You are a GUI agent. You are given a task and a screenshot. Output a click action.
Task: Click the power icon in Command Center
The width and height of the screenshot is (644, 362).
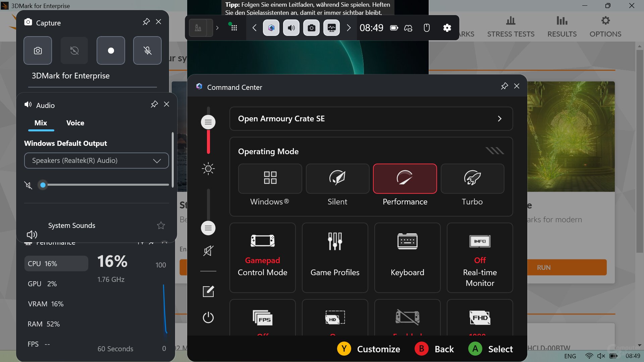pyautogui.click(x=208, y=317)
